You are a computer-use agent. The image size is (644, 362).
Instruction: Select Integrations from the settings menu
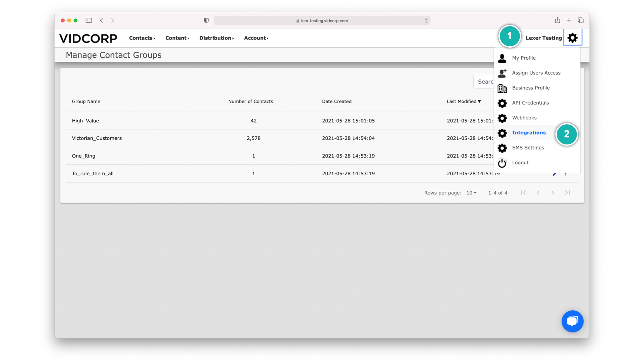click(x=529, y=133)
